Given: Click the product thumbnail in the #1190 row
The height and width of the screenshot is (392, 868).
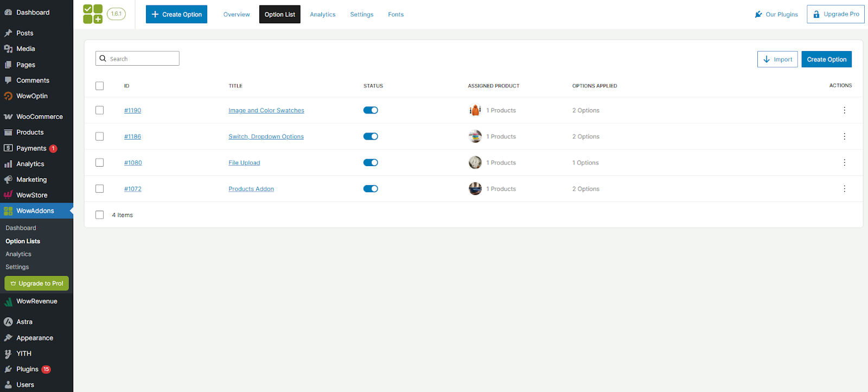Looking at the screenshot, I should [x=475, y=110].
